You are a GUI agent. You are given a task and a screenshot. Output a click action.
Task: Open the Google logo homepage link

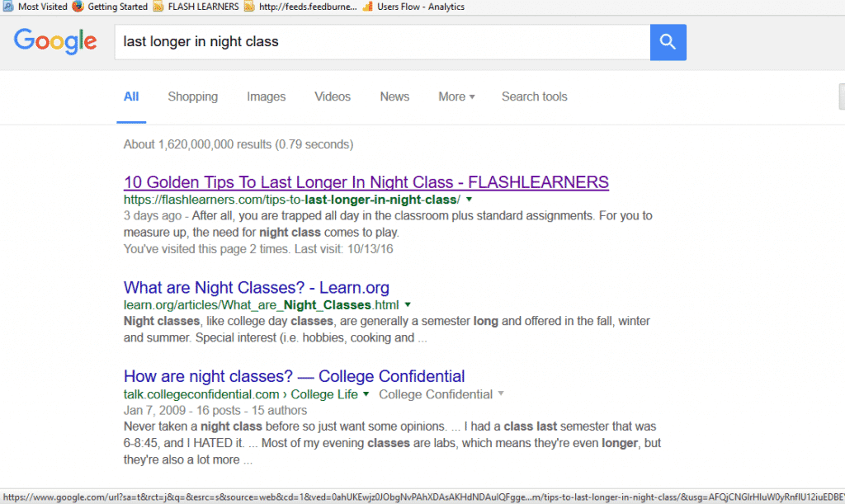55,41
